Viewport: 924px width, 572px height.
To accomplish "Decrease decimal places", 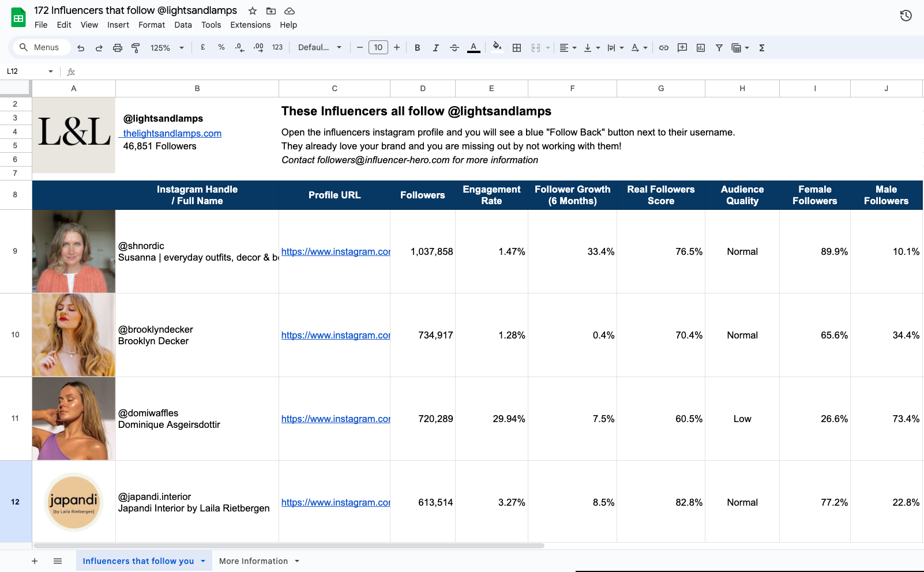I will pyautogui.click(x=239, y=47).
